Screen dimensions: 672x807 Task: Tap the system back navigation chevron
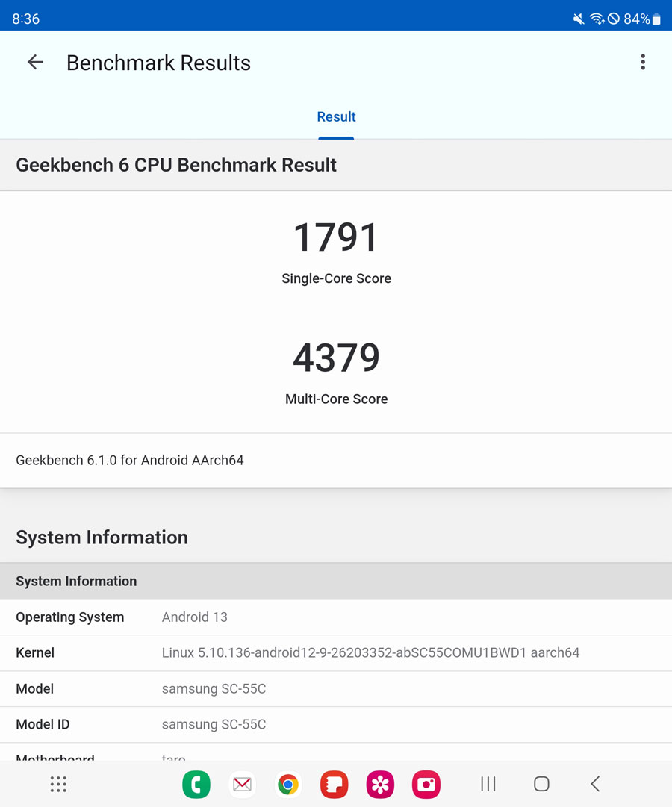pos(595,784)
